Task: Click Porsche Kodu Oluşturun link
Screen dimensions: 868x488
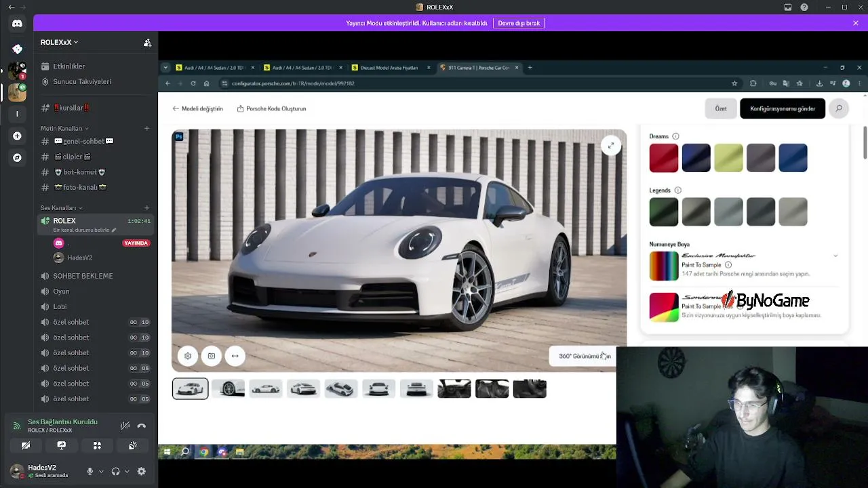Action: point(271,108)
